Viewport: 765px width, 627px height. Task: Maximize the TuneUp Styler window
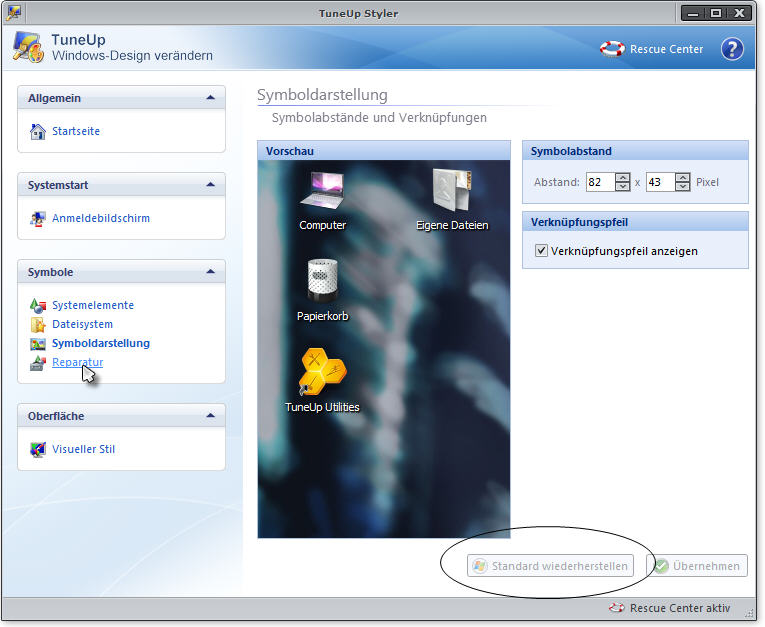point(716,13)
